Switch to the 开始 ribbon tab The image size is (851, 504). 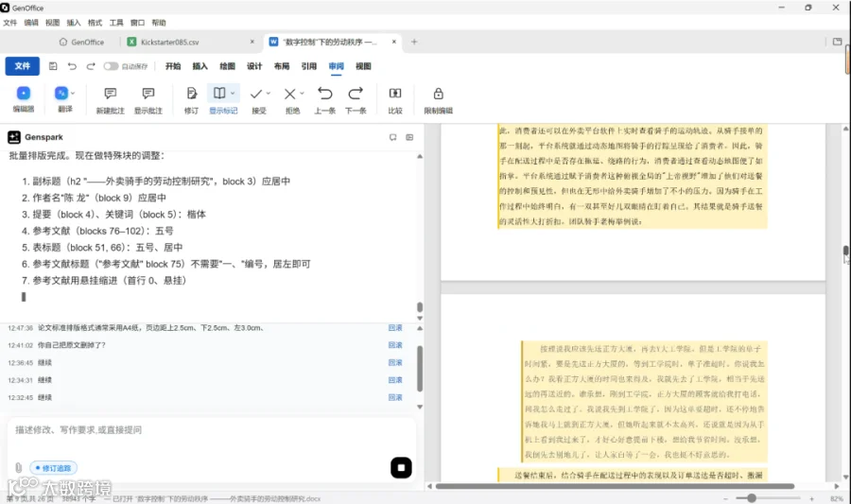[x=173, y=66]
